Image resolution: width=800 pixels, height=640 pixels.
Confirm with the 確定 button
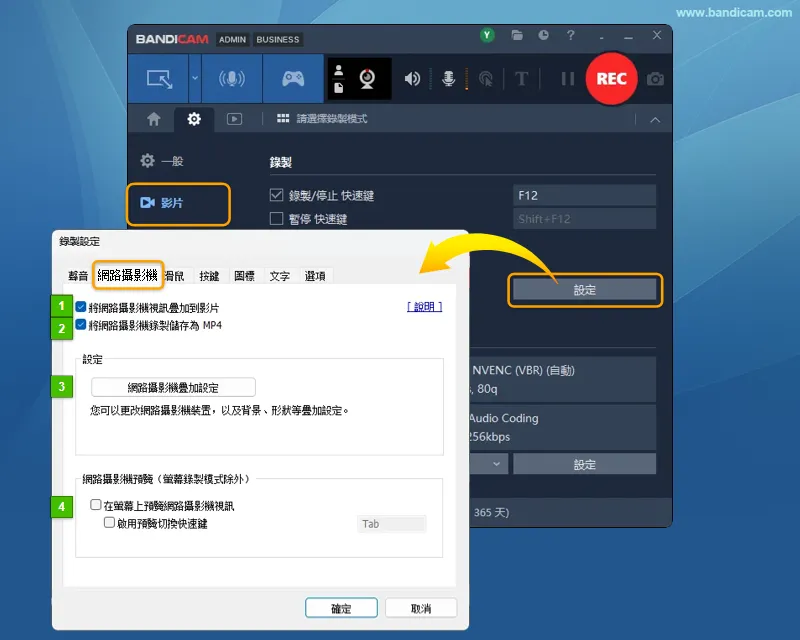pos(341,608)
